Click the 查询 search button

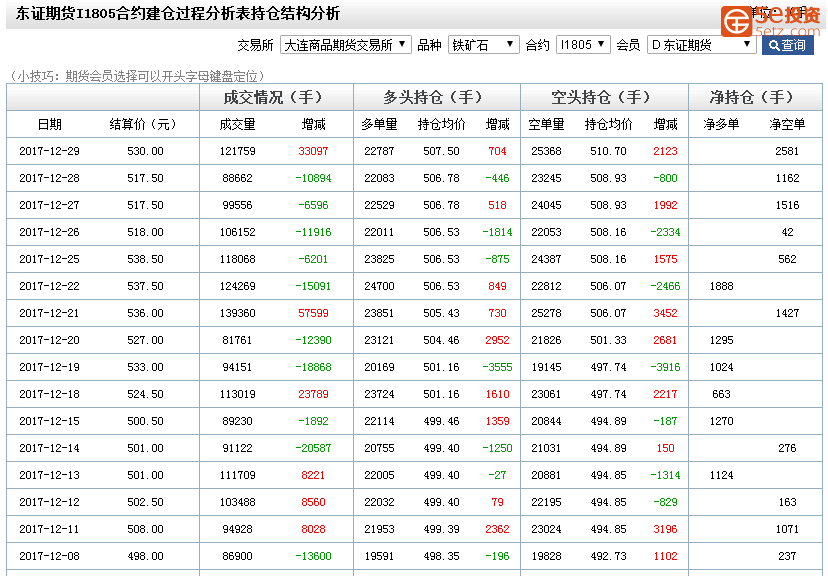(787, 45)
